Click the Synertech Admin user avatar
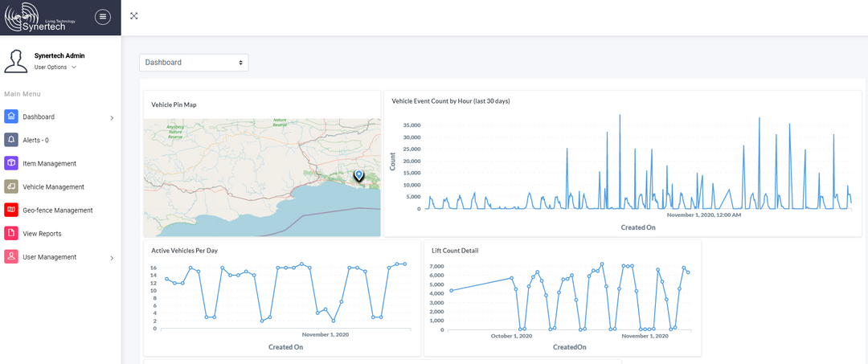Image resolution: width=868 pixels, height=364 pixels. [x=16, y=61]
